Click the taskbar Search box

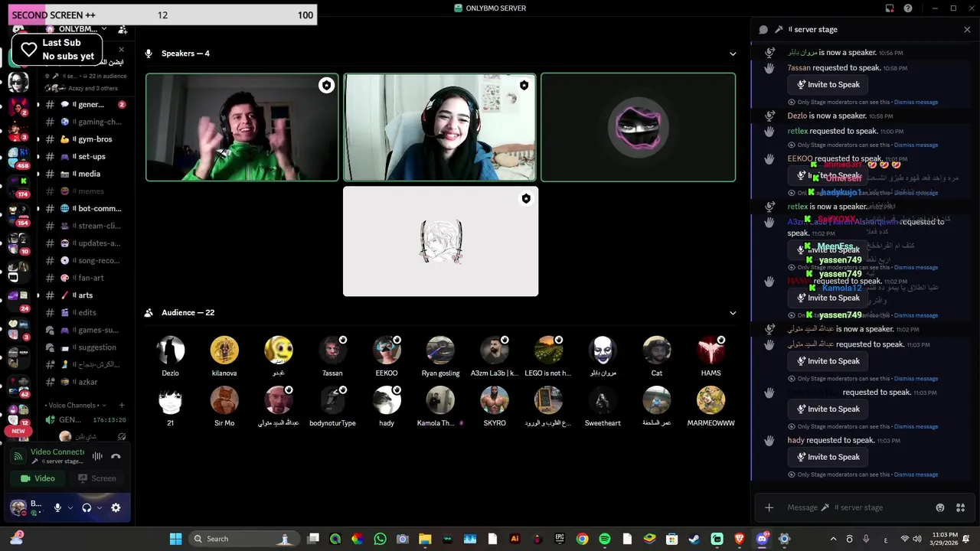[x=243, y=539]
